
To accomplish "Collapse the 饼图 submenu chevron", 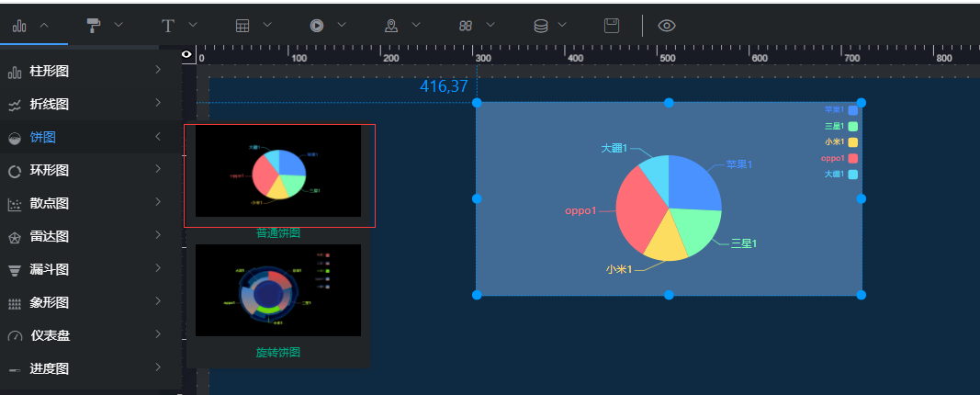I will coord(158,136).
